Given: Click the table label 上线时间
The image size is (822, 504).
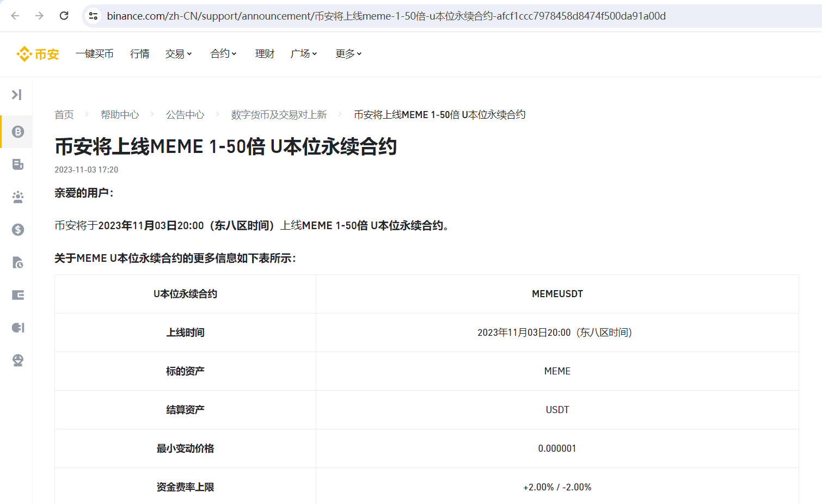Looking at the screenshot, I should [185, 333].
